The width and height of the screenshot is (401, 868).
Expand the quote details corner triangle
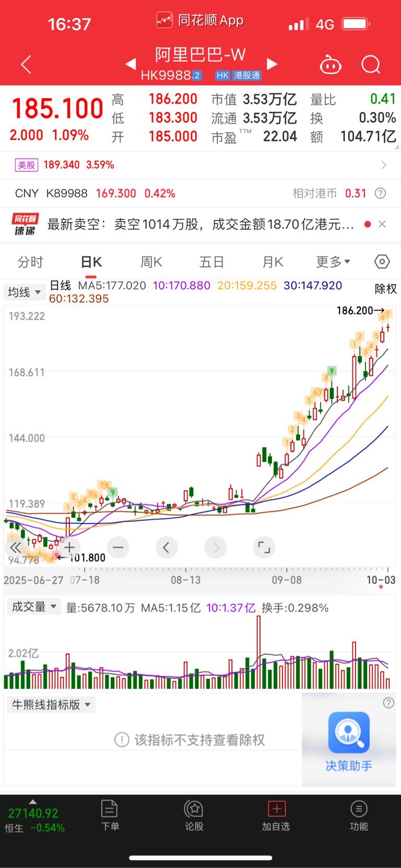coord(397,148)
